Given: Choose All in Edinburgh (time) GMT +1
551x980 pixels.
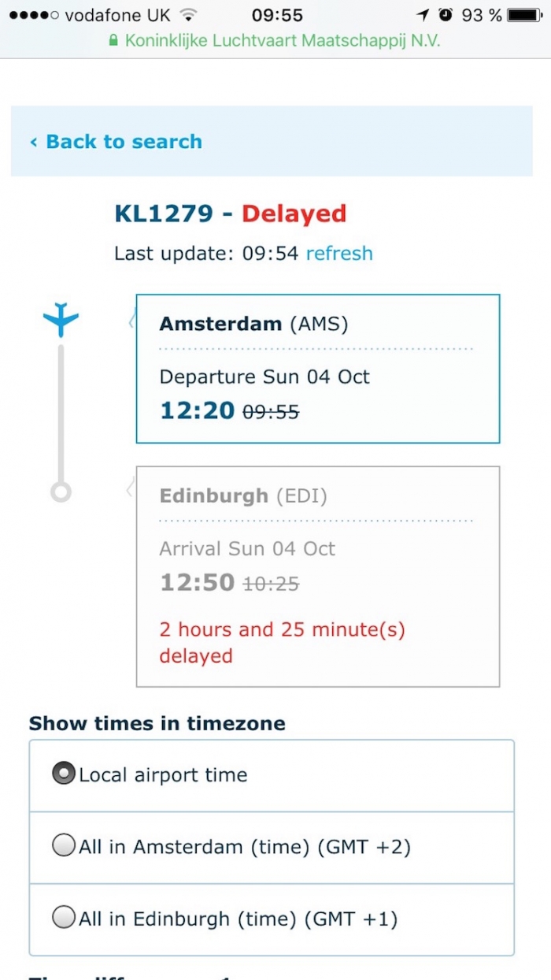Looking at the screenshot, I should (64, 919).
